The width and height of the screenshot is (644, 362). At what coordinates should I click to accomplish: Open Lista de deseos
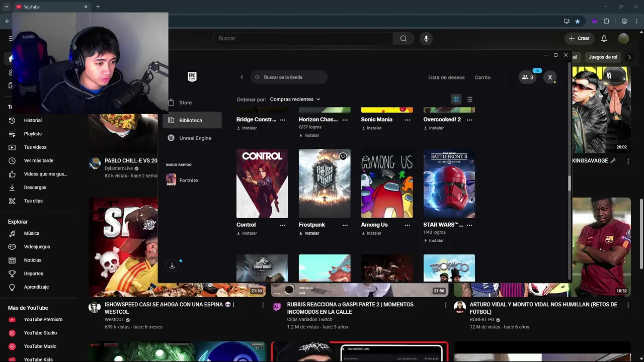[x=446, y=77]
